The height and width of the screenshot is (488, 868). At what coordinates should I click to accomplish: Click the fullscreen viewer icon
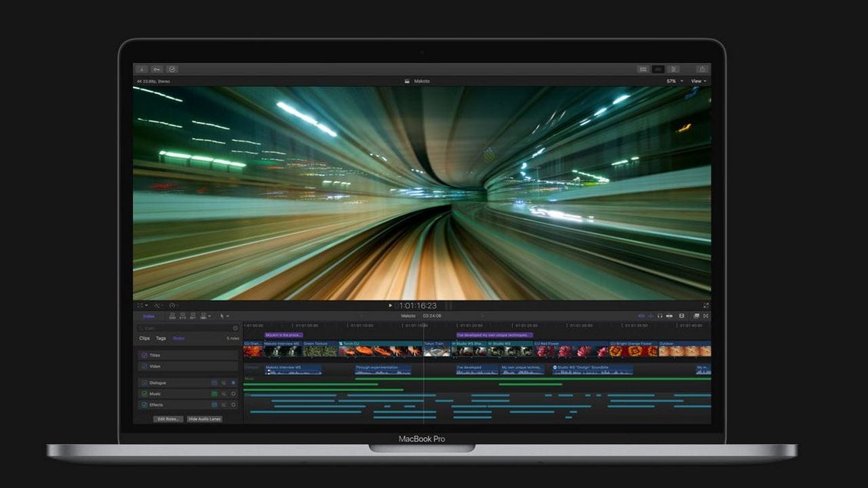coord(705,306)
